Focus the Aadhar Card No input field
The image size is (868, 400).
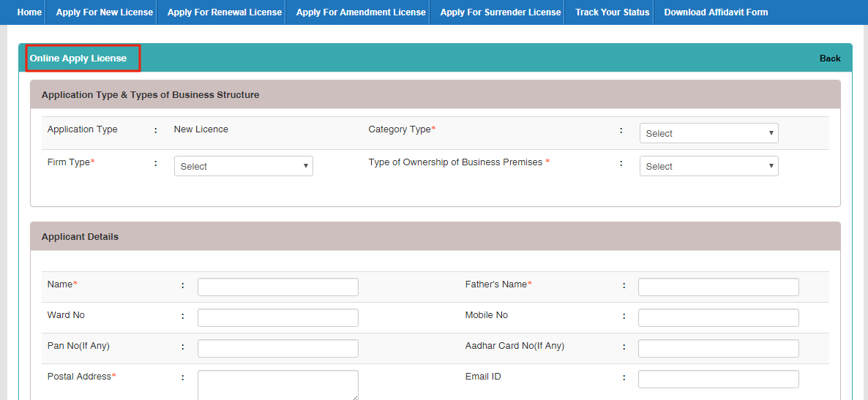(x=719, y=349)
